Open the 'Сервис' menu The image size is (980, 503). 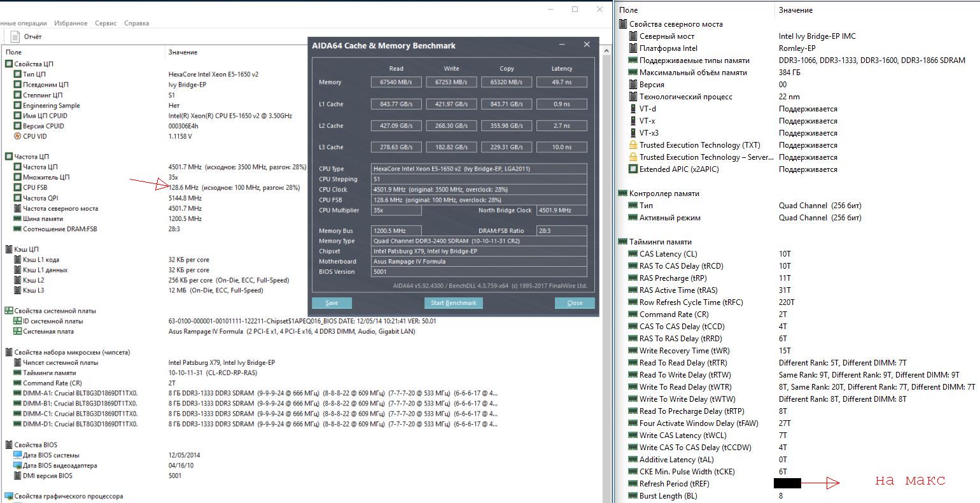[x=106, y=23]
